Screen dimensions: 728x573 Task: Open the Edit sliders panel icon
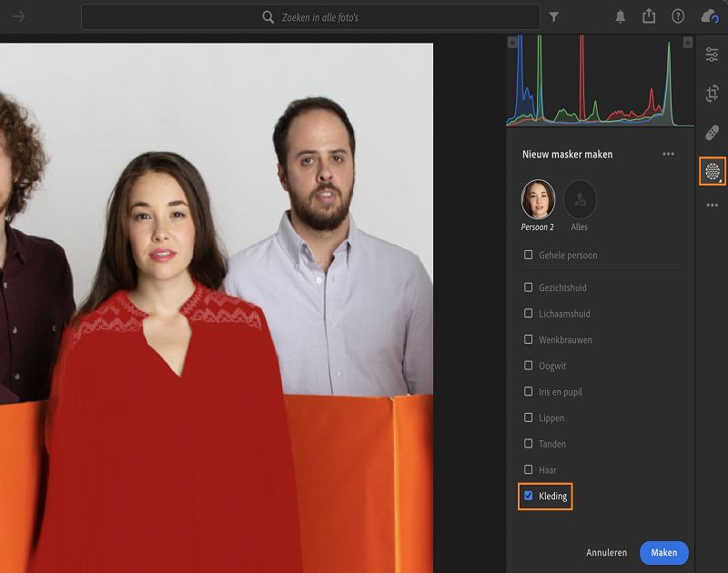712,55
